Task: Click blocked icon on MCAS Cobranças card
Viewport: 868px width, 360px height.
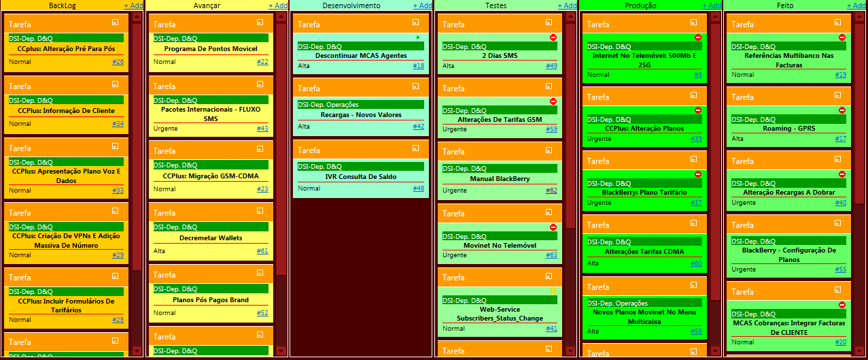Action: click(x=842, y=305)
